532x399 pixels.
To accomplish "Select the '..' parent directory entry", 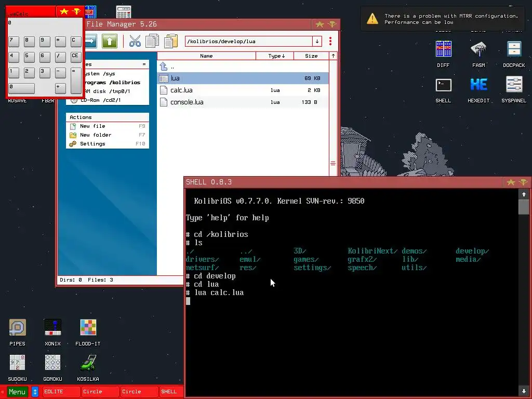I will [x=243, y=66].
